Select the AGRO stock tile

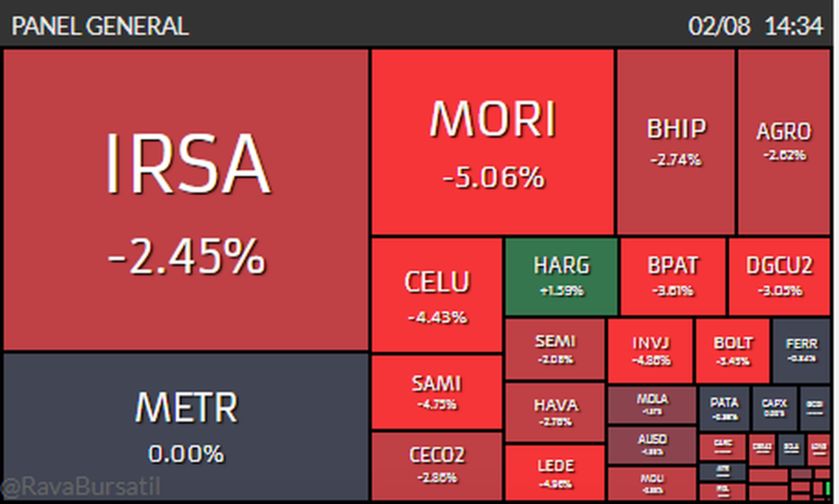(784, 143)
